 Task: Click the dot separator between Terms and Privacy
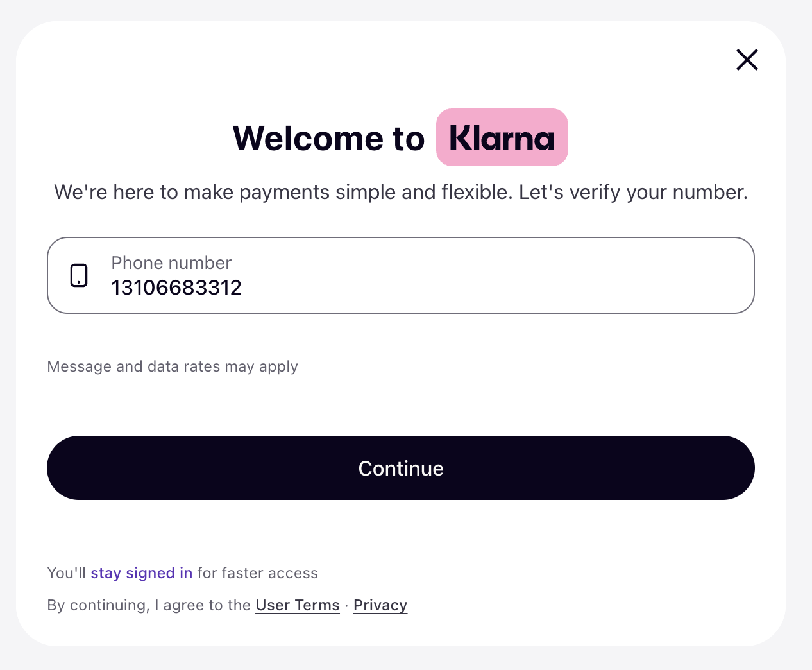click(346, 606)
